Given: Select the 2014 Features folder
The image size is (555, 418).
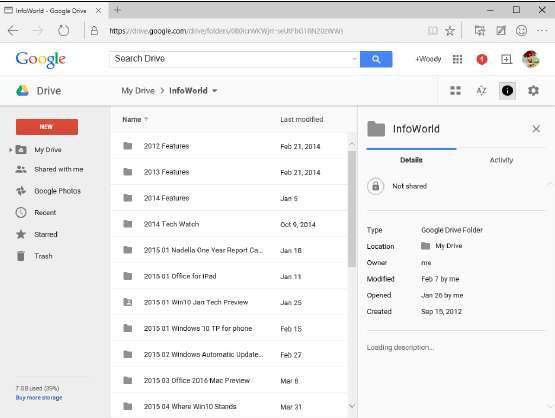Looking at the screenshot, I should click(228, 198).
